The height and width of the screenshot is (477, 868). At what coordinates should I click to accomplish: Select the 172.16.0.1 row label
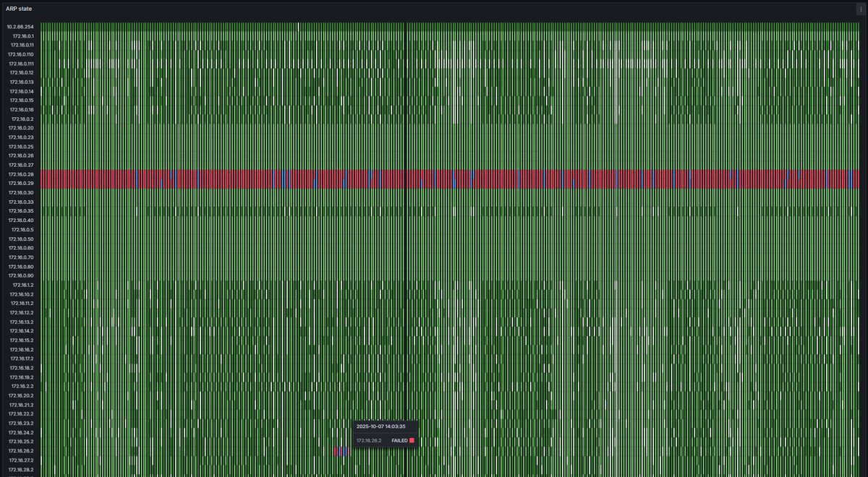tap(23, 35)
